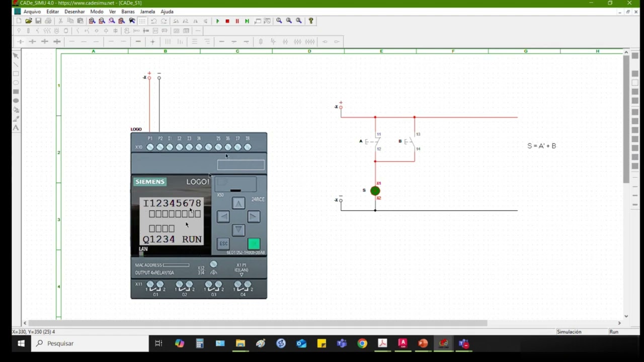Save the schematic with the floppy disk icon
The height and width of the screenshot is (362, 644).
[x=38, y=21]
